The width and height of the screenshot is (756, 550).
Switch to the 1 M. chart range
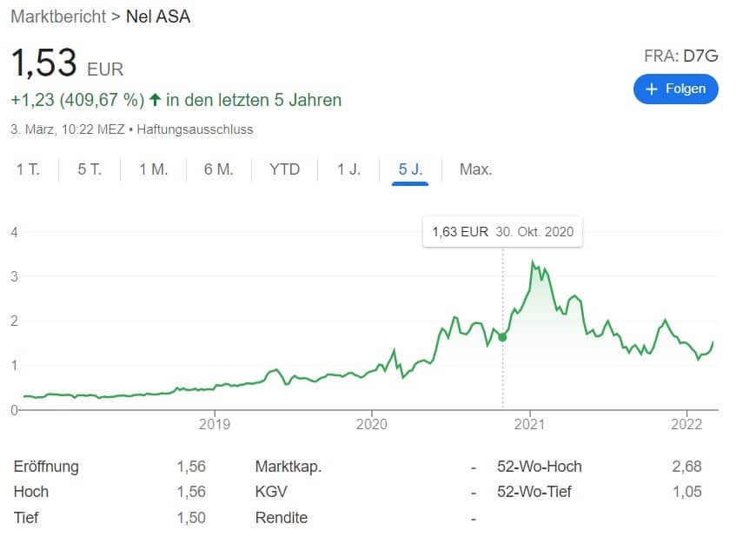153,169
